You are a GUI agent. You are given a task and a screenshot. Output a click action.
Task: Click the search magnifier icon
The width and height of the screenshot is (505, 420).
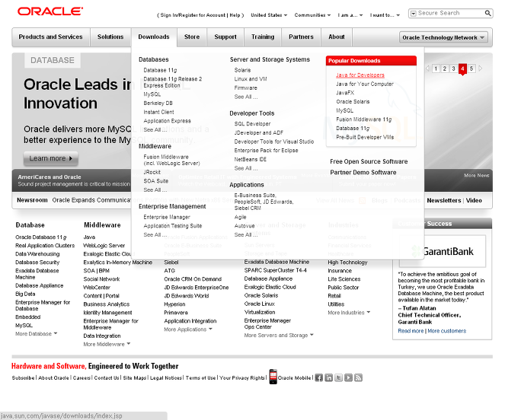click(x=487, y=13)
